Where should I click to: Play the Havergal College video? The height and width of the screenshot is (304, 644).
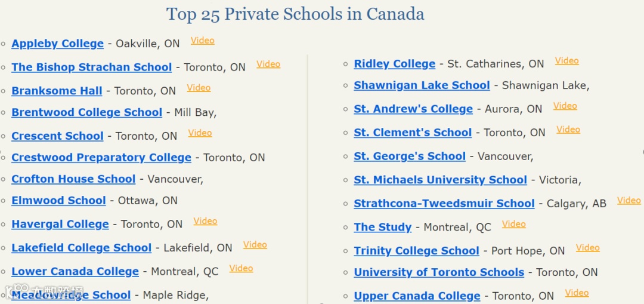205,221
